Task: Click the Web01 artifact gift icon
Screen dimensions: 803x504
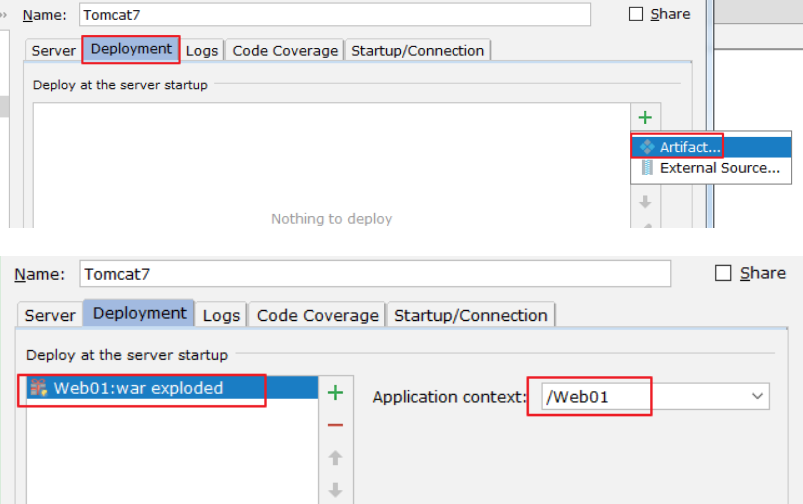Action: point(38,388)
